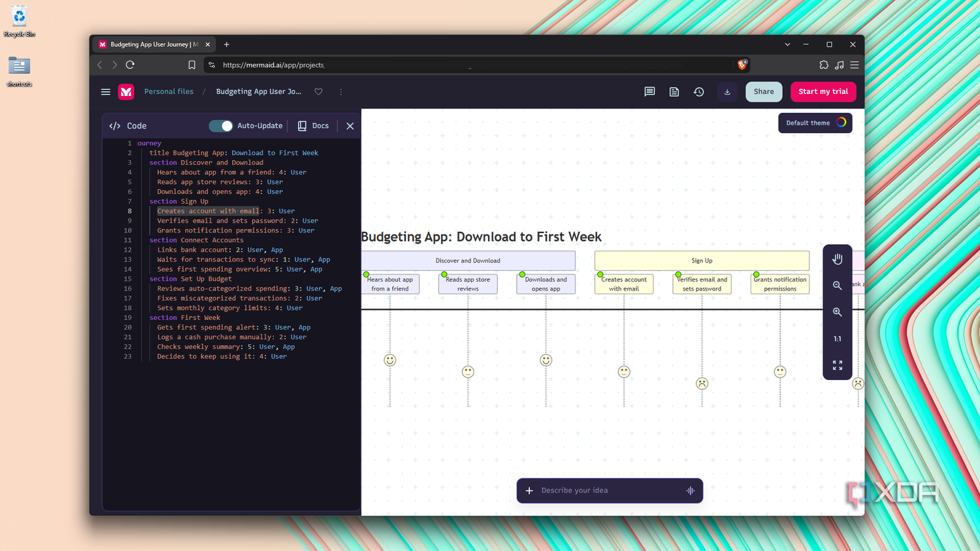Viewport: 980px width, 551px height.
Task: Open Personal files breadcrumb
Action: coord(169,92)
